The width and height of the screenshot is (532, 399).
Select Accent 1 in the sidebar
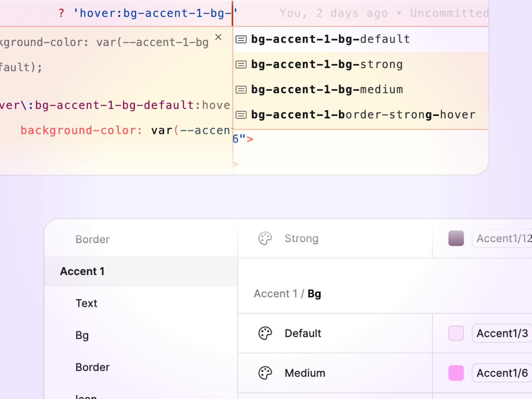[141, 271]
